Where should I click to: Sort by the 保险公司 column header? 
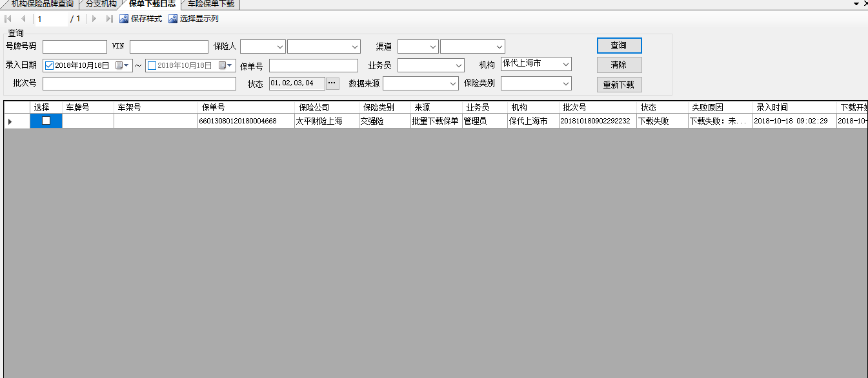tap(327, 107)
